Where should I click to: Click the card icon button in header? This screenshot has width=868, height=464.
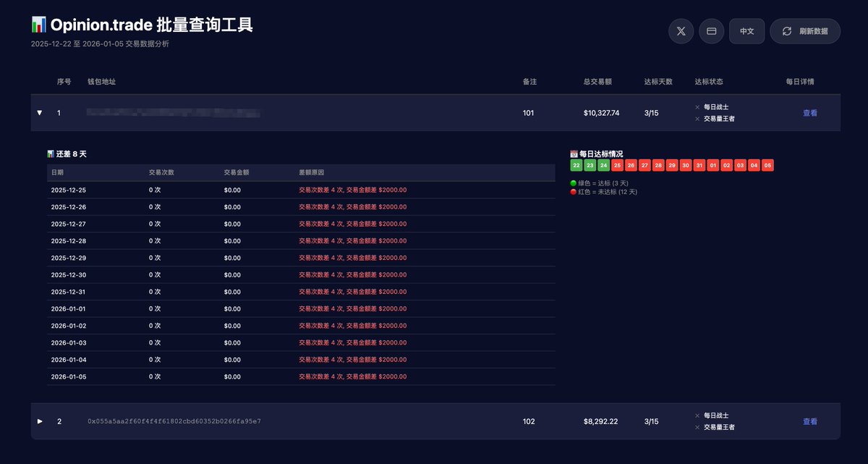pos(711,31)
